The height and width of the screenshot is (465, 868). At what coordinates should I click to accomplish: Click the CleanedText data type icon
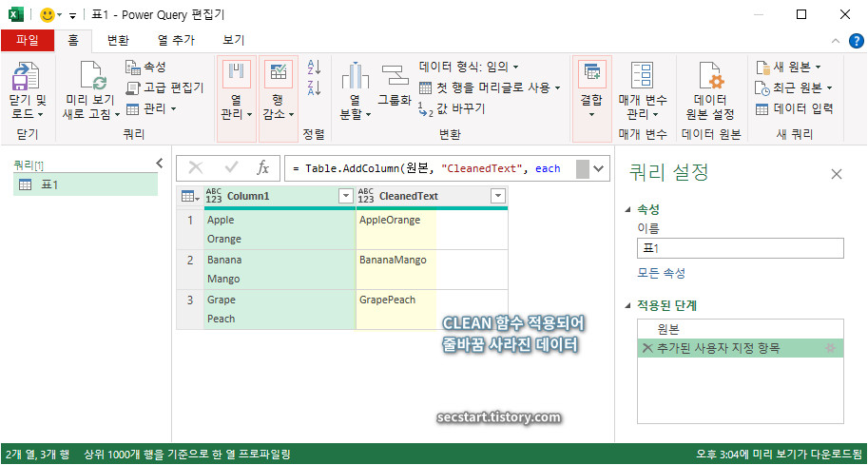[x=365, y=196]
